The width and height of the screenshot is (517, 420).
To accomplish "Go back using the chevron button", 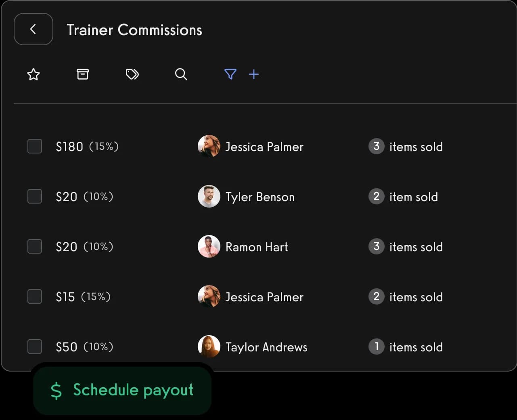I will tap(33, 29).
